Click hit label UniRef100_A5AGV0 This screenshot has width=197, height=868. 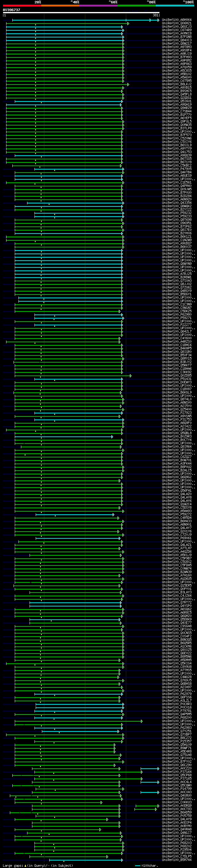click(x=177, y=78)
